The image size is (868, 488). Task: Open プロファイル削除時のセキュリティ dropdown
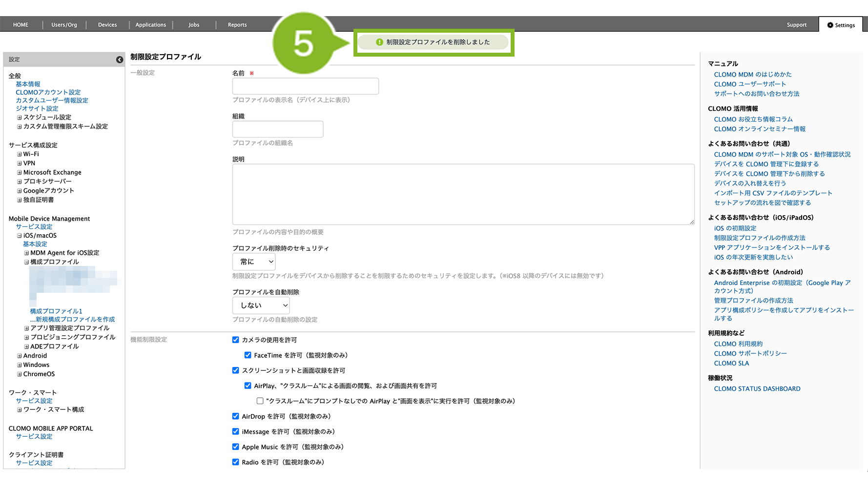(254, 262)
